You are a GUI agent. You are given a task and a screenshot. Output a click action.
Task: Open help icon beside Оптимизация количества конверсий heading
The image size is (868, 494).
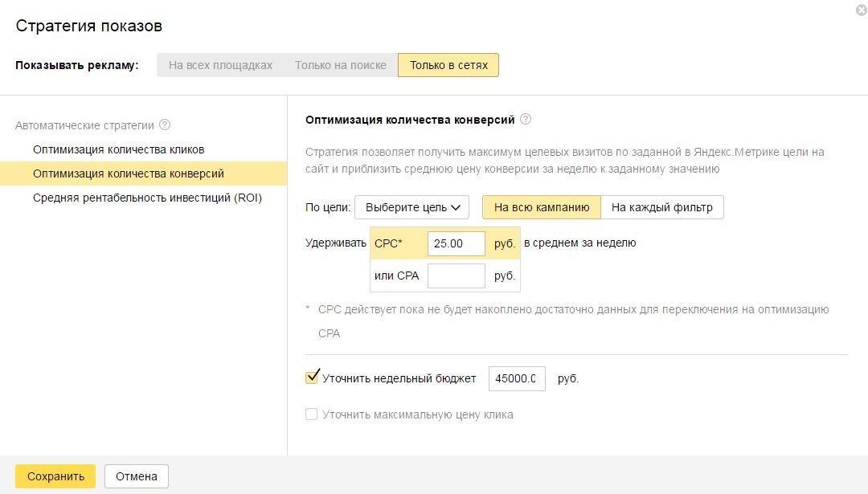click(526, 120)
